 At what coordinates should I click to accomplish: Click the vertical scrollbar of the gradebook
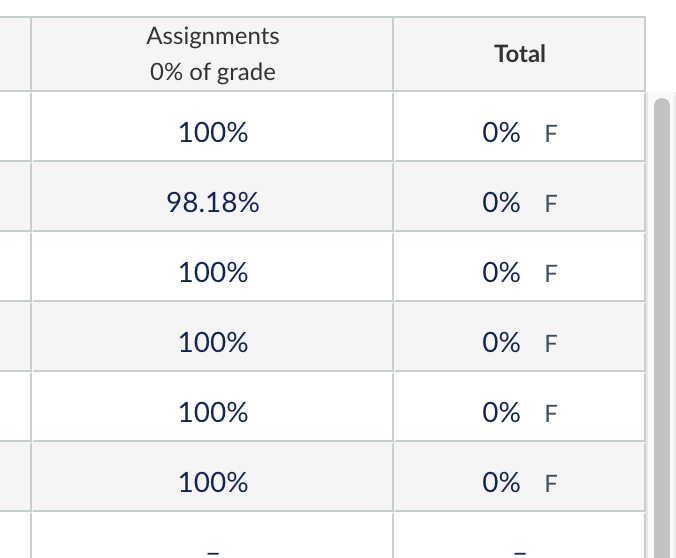pos(660,320)
